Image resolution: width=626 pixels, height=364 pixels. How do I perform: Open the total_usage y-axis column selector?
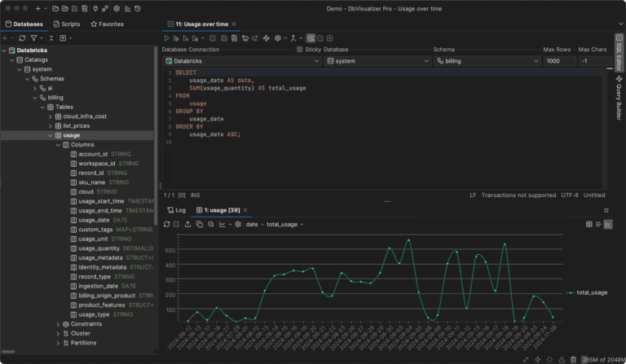click(x=285, y=225)
